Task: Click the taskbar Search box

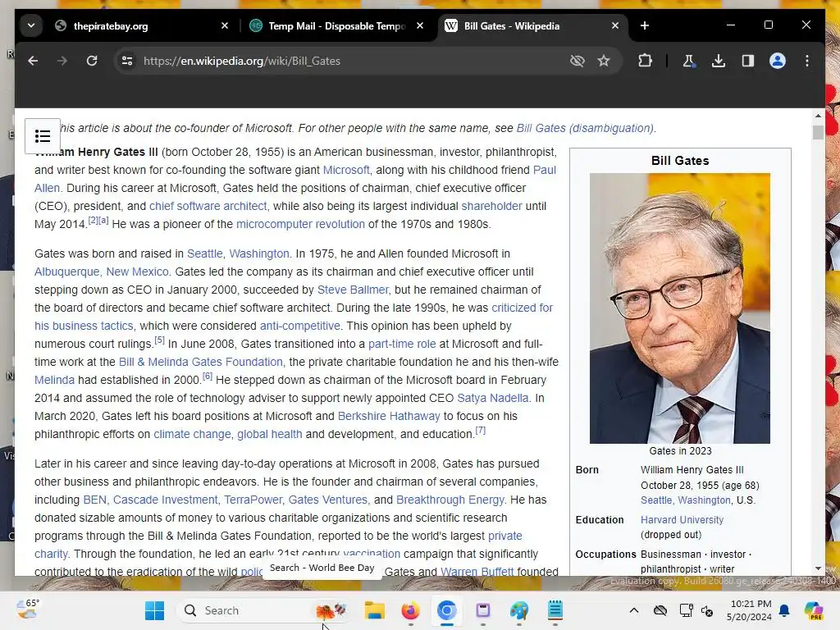Action: [265, 610]
